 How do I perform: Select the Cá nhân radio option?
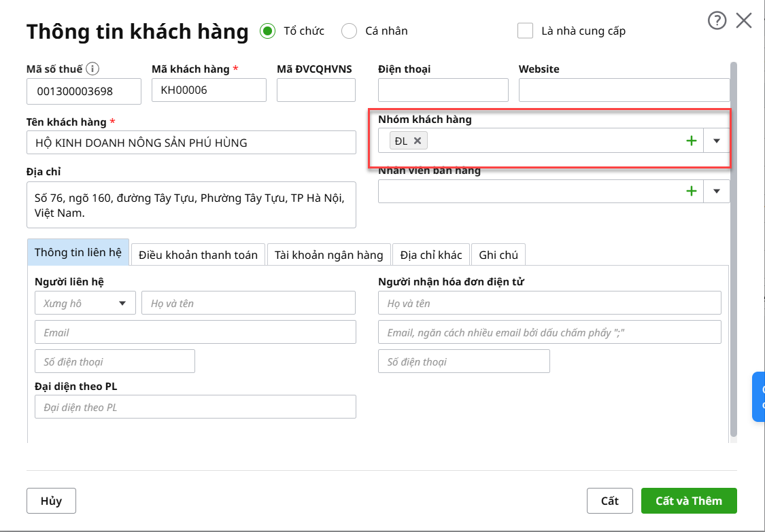pos(349,31)
